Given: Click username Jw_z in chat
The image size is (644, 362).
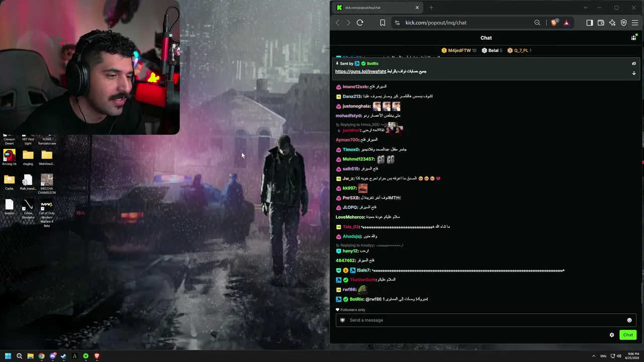Looking at the screenshot, I should point(348,178).
